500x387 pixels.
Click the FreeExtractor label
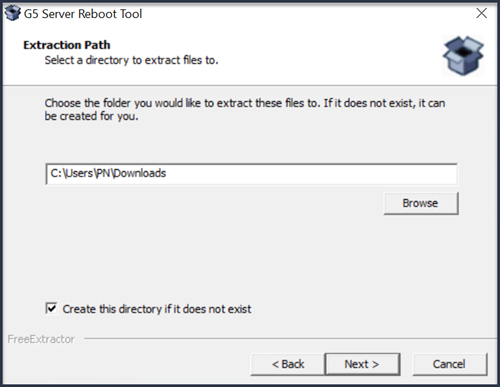click(x=41, y=339)
